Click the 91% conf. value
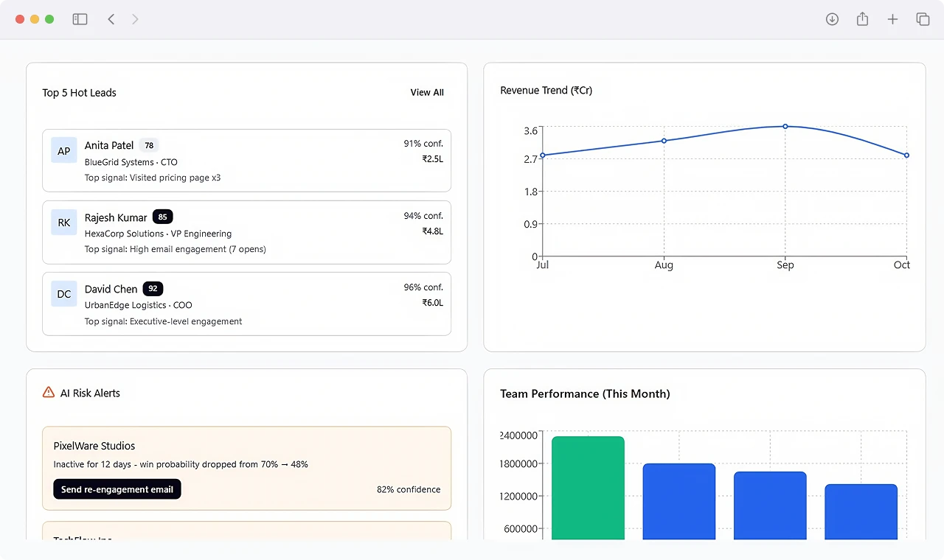944x560 pixels. [x=423, y=144]
